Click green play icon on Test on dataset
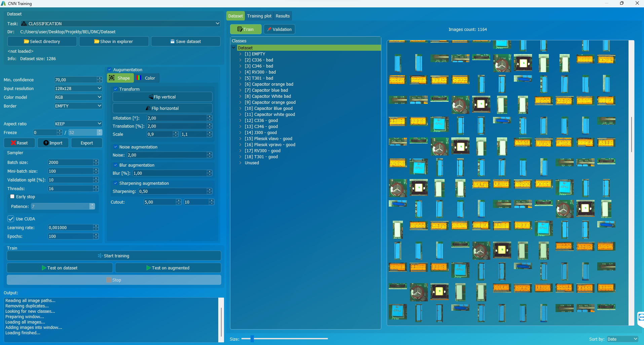 pyautogui.click(x=44, y=268)
